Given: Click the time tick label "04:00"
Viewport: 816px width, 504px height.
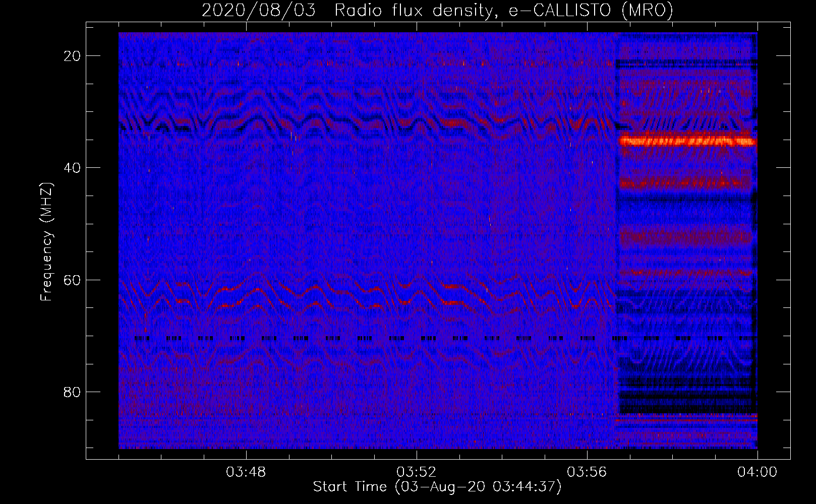Looking at the screenshot, I should tap(757, 472).
